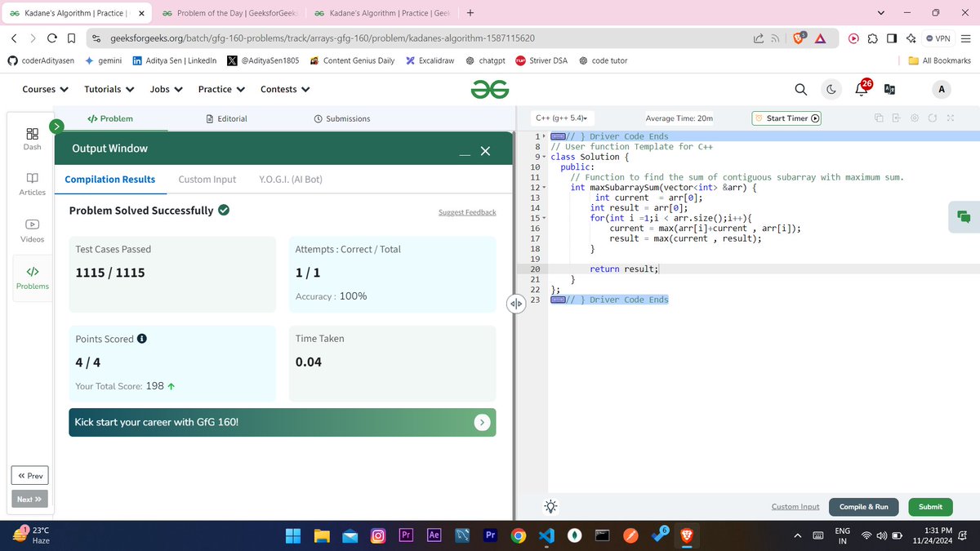
Task: Click the Compile & Run button
Action: coord(863,507)
